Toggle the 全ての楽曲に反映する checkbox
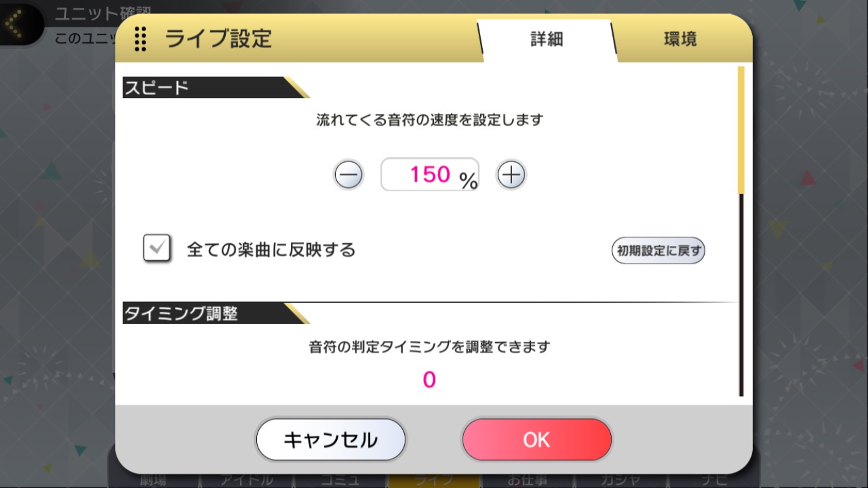 point(157,249)
